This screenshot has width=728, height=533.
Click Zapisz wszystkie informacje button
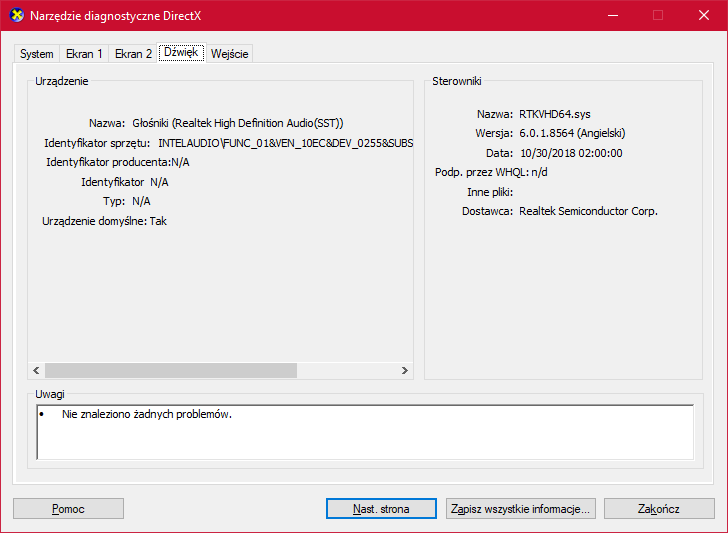pyautogui.click(x=520, y=509)
